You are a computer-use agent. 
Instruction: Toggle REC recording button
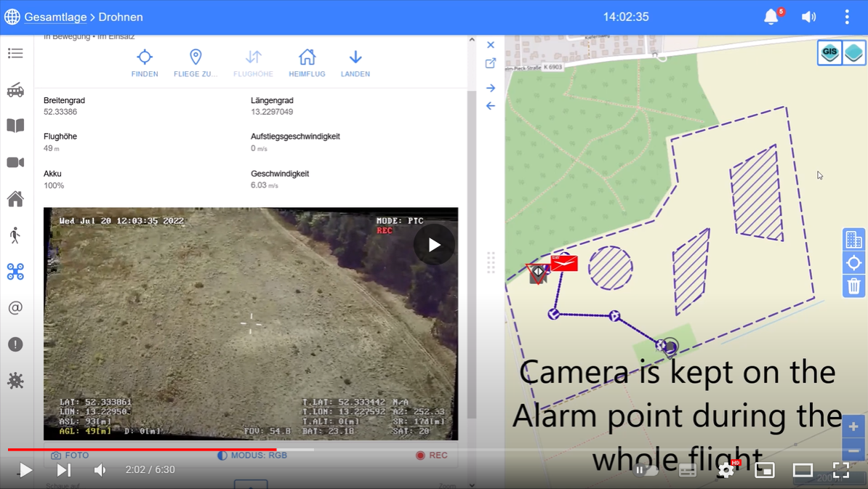(431, 456)
